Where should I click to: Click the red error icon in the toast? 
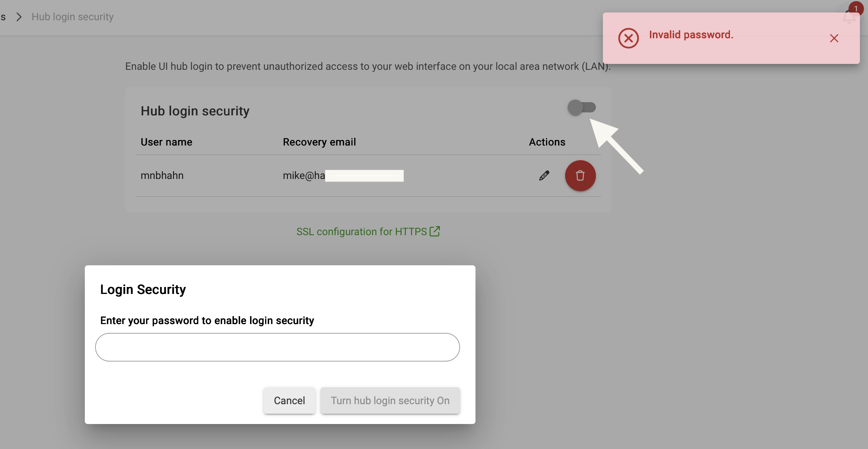click(x=628, y=38)
